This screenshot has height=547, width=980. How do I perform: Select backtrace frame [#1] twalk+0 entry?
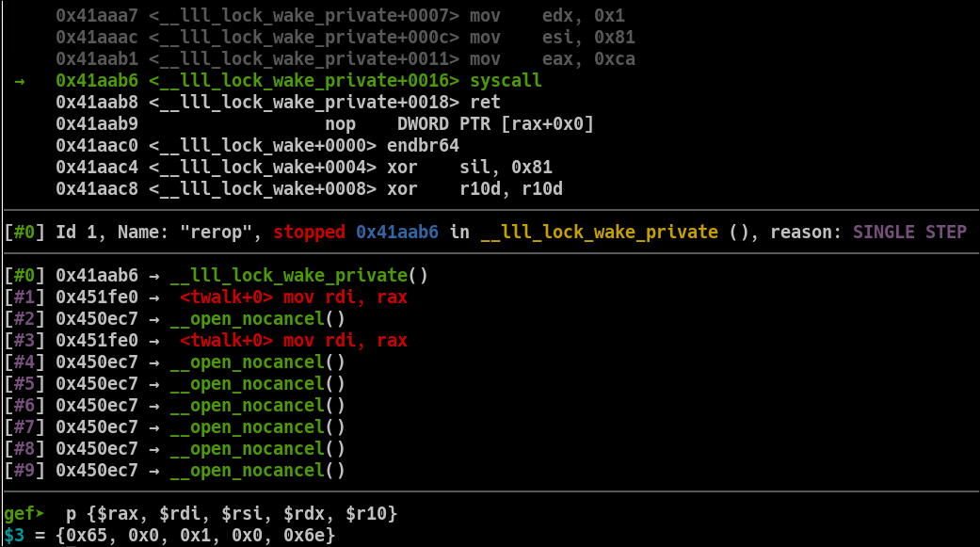click(293, 298)
